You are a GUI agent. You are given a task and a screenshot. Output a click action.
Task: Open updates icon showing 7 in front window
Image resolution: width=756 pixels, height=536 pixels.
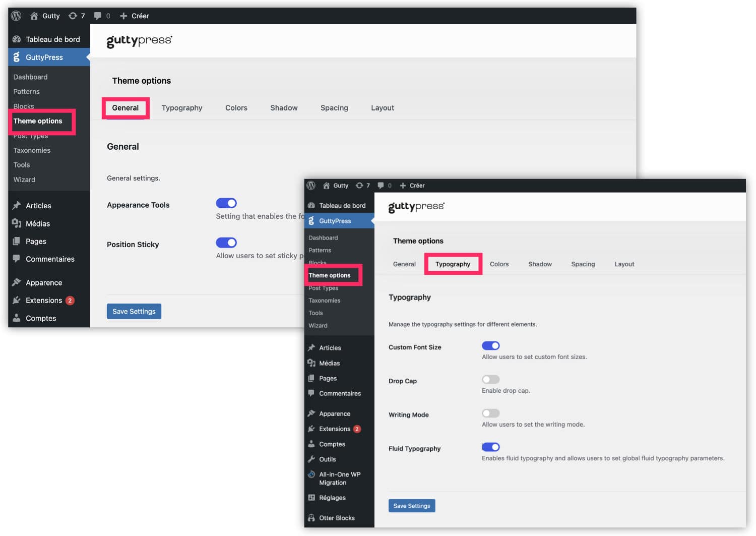point(359,186)
